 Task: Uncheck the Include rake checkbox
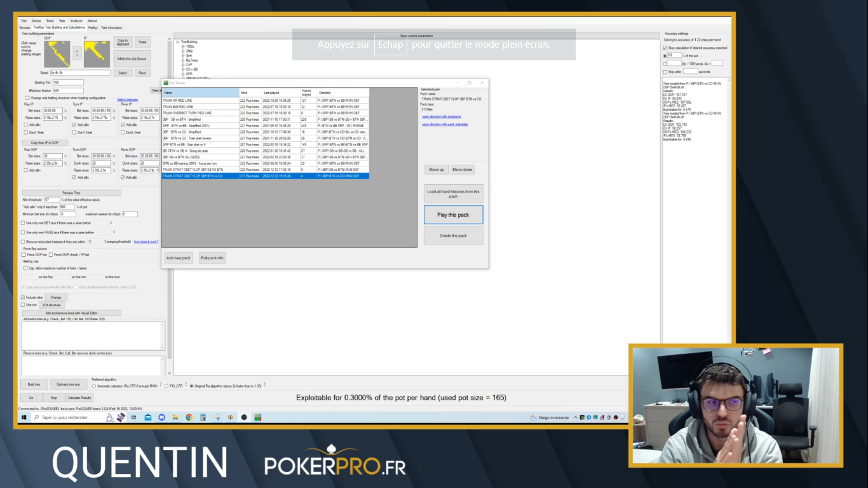coord(24,297)
